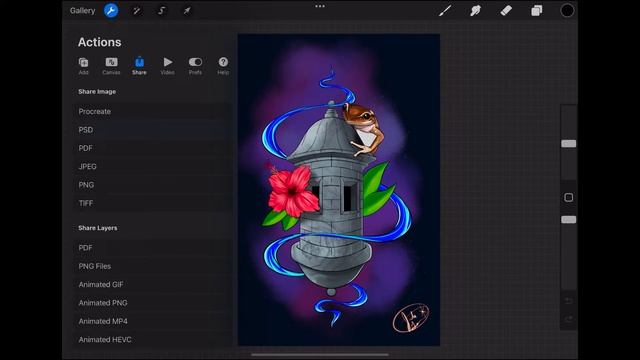Share image as TIFF
Screen dimensions: 640x360
click(153, 203)
